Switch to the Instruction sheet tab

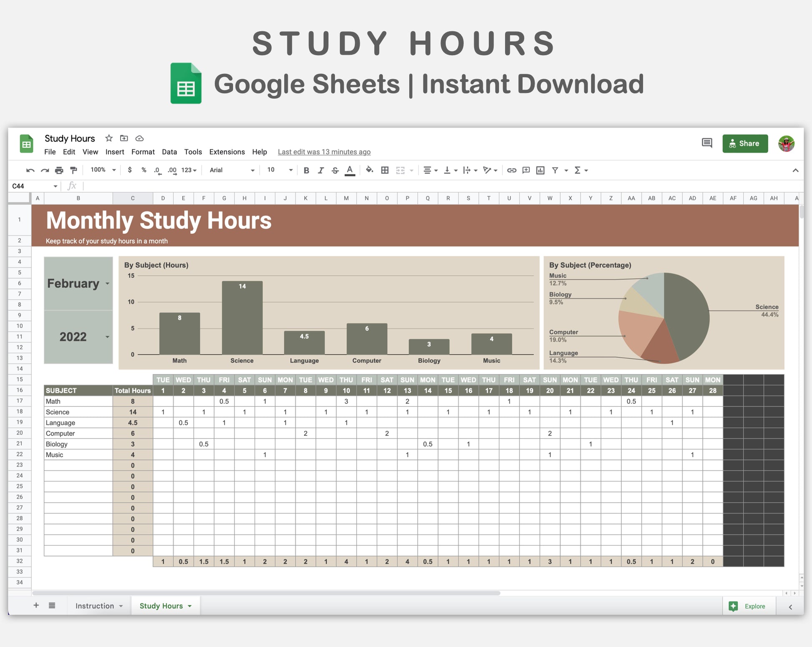95,606
